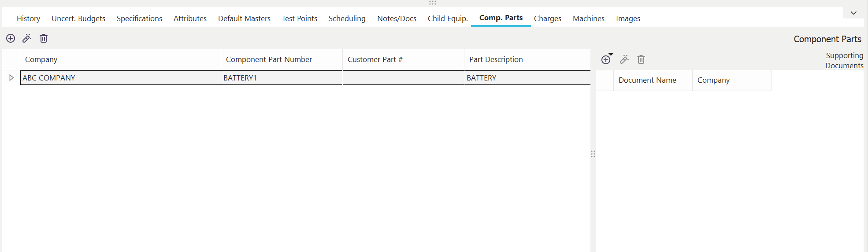
Task: Delete the selected component part
Action: [44, 39]
